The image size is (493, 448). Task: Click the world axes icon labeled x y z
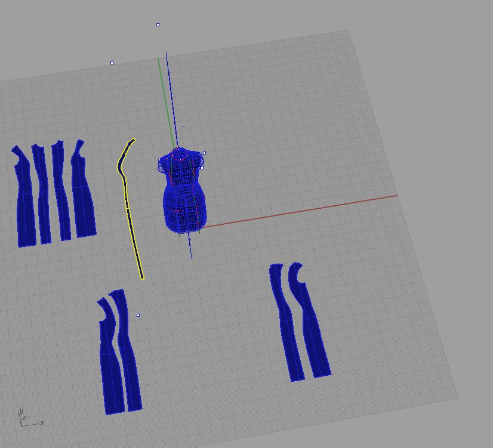point(30,418)
